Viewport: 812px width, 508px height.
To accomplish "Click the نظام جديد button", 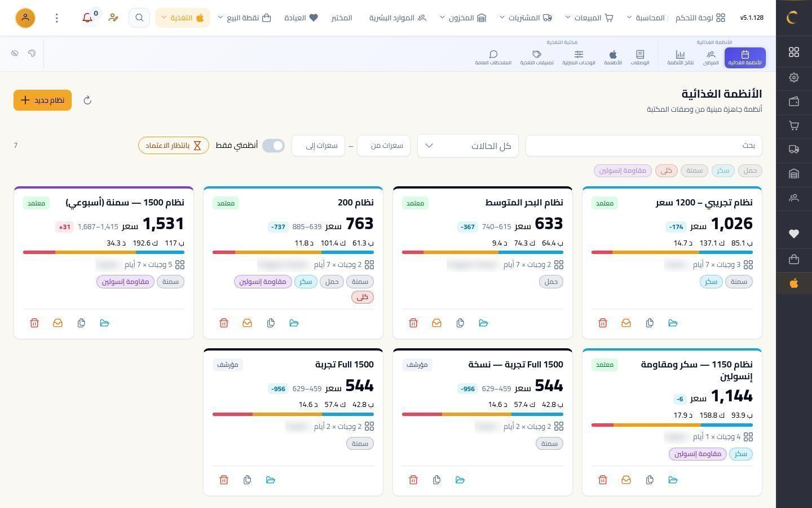I will pos(42,100).
